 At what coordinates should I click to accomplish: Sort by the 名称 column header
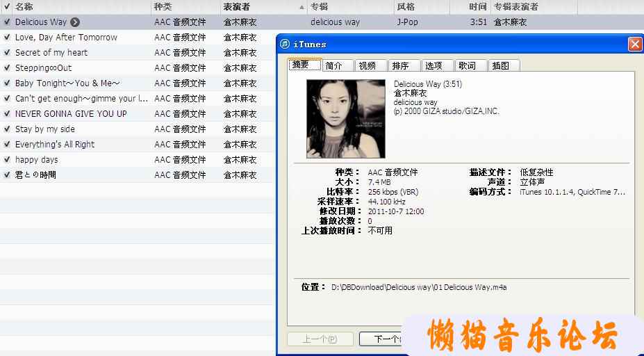[x=81, y=7]
